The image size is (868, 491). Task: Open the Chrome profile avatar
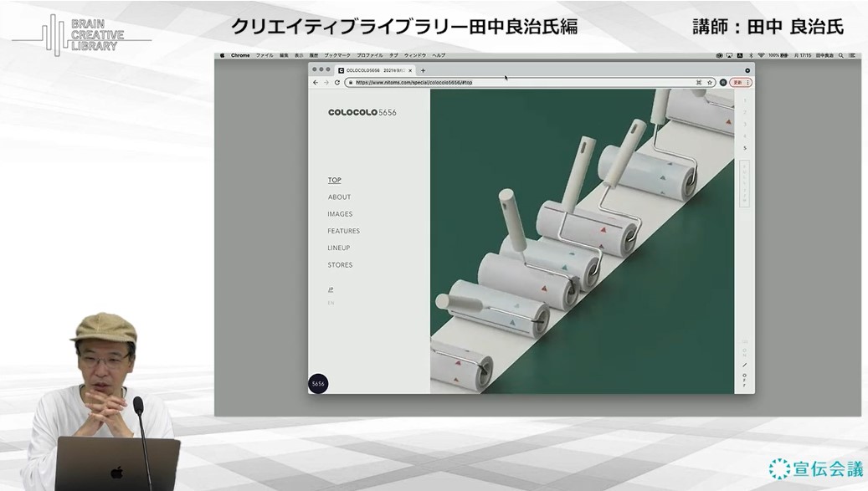723,82
